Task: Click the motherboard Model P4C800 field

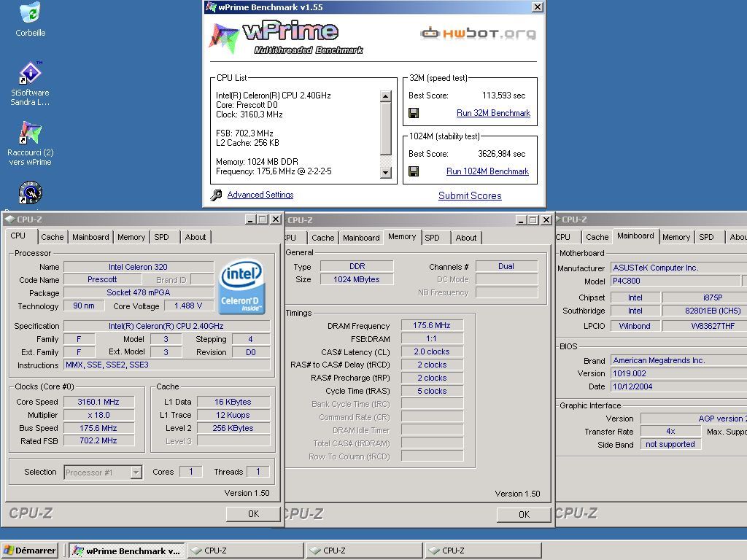Action: click(676, 281)
